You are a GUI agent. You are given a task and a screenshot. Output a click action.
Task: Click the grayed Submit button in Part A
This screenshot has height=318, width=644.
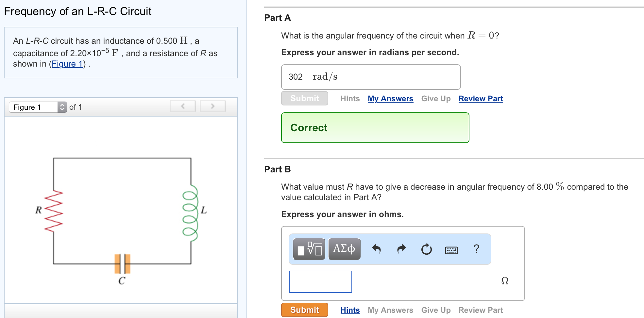(x=304, y=98)
